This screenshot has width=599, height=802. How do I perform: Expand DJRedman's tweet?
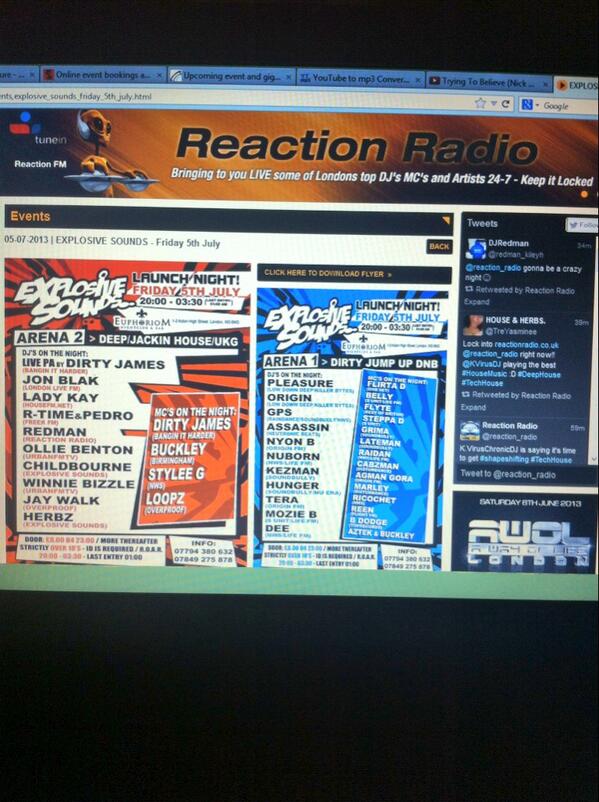476,302
